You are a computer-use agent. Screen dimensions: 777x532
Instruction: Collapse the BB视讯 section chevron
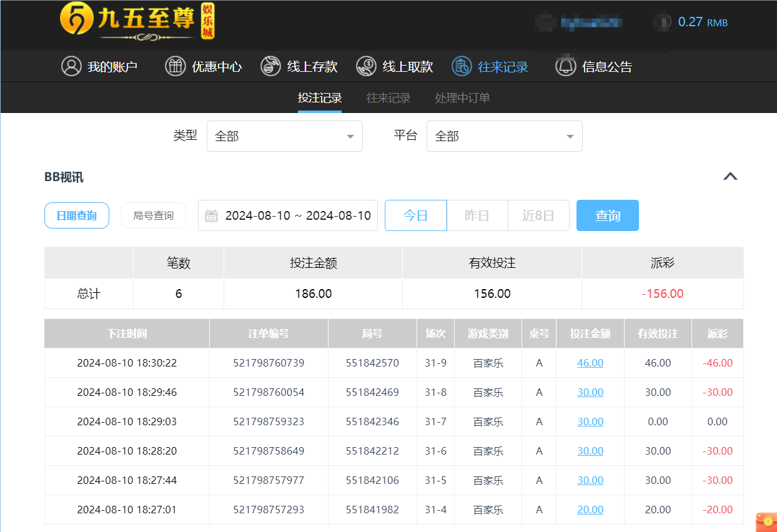click(x=730, y=176)
